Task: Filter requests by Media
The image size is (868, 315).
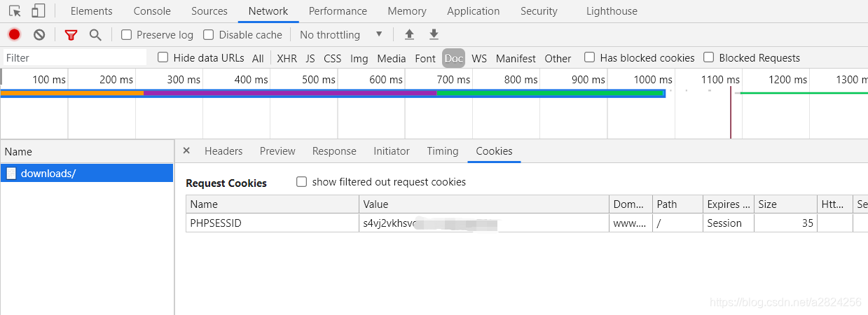Action: pyautogui.click(x=392, y=58)
